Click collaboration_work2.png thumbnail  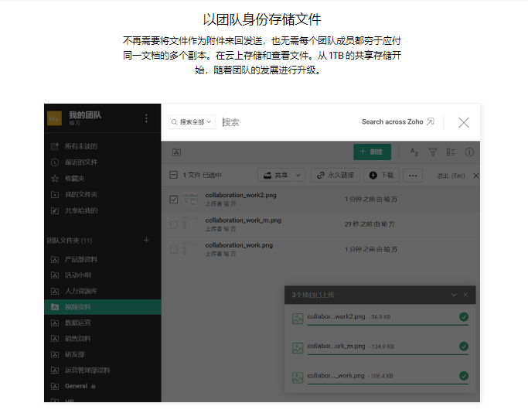click(x=191, y=199)
